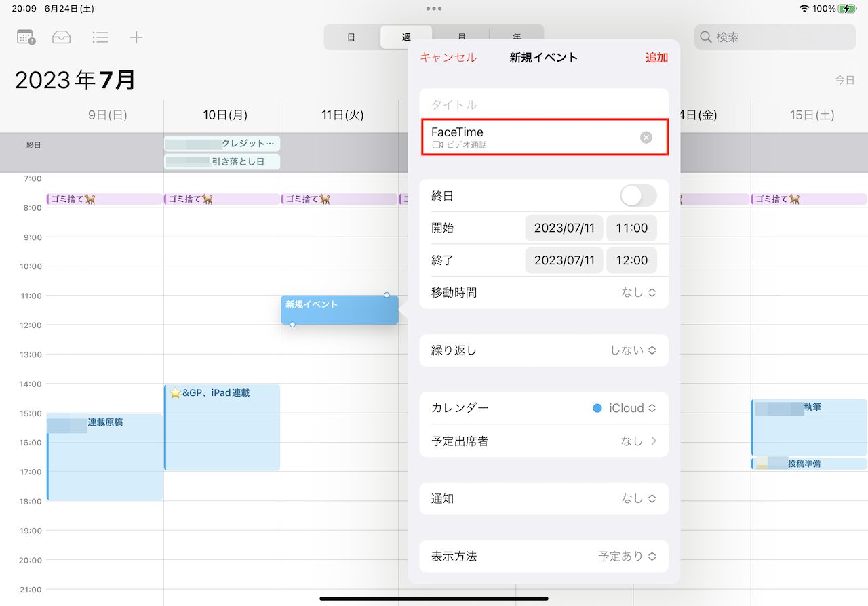Screen dimensions: 868x606
Task: Tap the 今日 today button
Action: (x=844, y=80)
